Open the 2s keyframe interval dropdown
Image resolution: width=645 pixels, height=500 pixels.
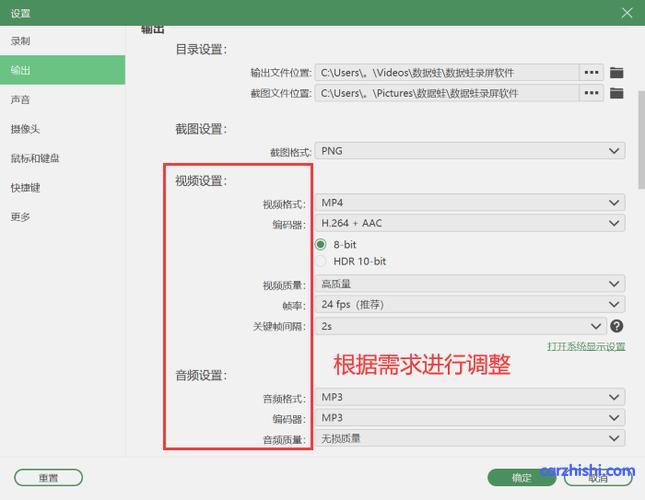click(x=461, y=326)
